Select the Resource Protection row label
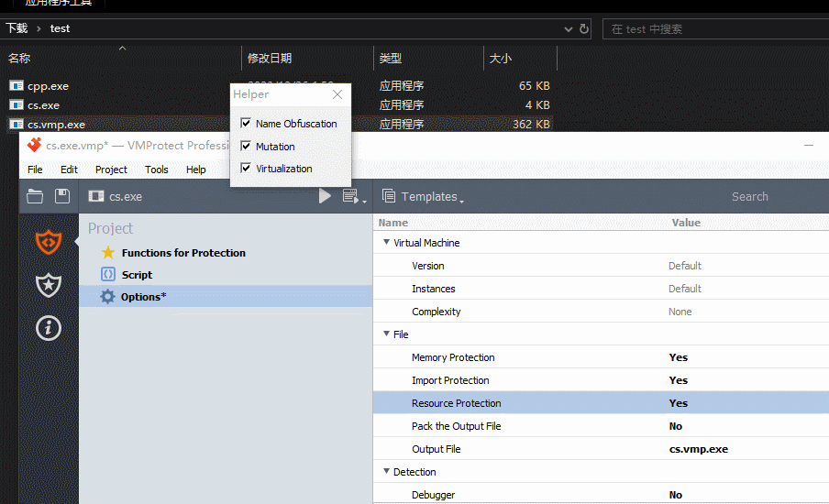829x504 pixels. (457, 403)
